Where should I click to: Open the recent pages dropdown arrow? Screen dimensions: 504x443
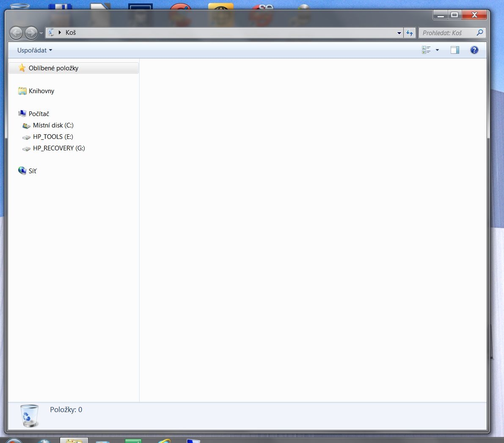tap(41, 33)
